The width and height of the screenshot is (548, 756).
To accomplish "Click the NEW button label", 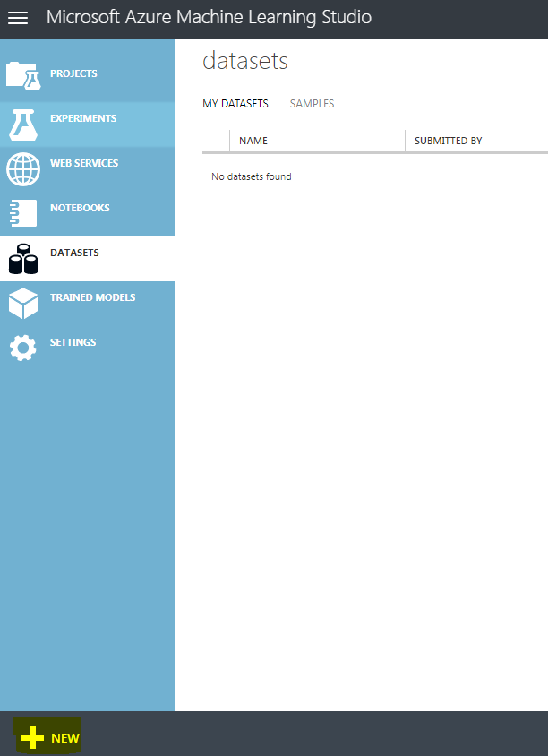I will point(65,738).
